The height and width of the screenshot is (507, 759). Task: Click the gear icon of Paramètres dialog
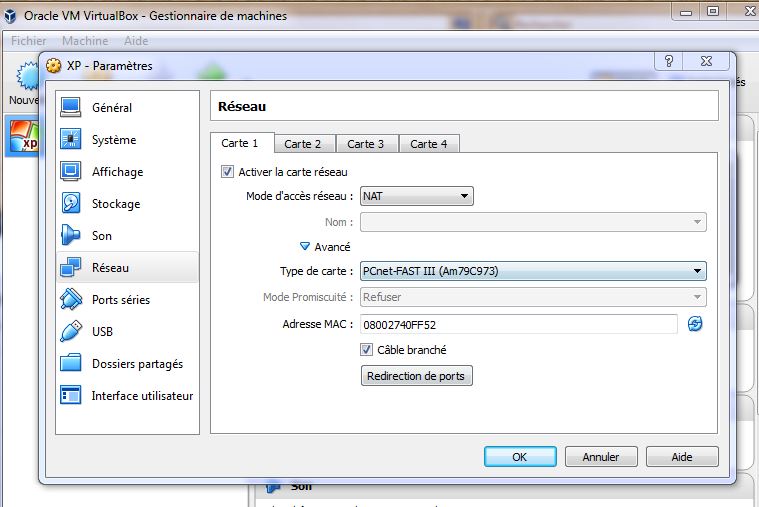pos(54,65)
